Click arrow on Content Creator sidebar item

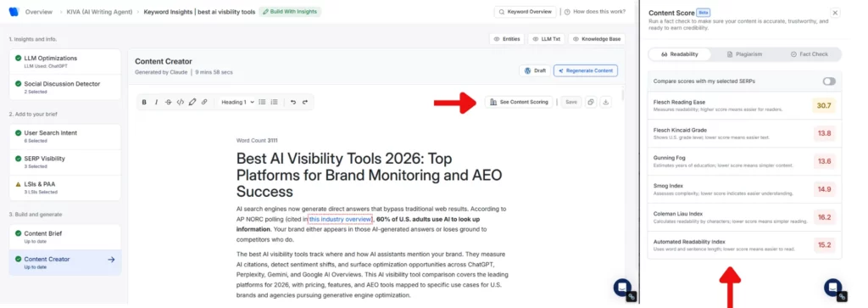point(111,260)
